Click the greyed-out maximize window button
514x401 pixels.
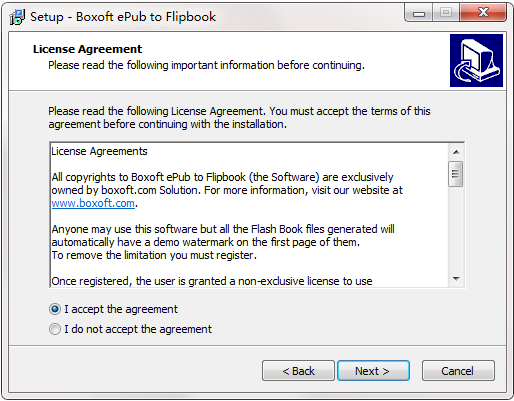pos(446,13)
